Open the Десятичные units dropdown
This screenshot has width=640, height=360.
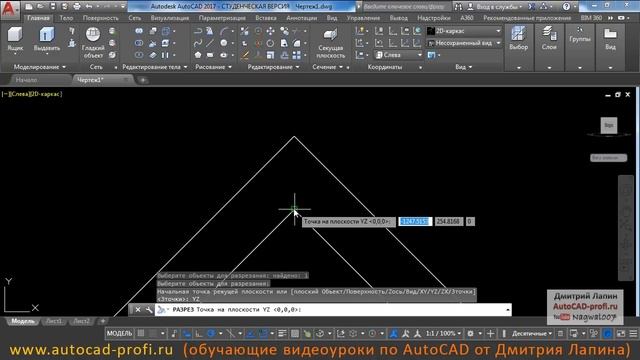[x=532, y=333]
